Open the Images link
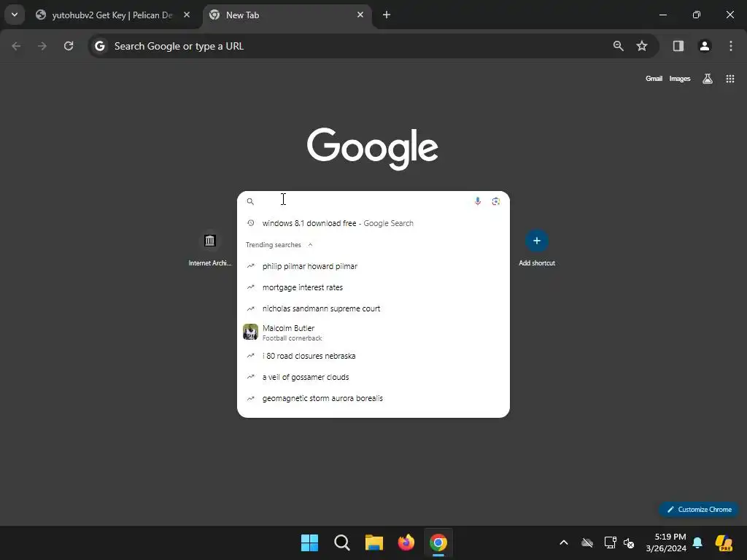 click(679, 79)
